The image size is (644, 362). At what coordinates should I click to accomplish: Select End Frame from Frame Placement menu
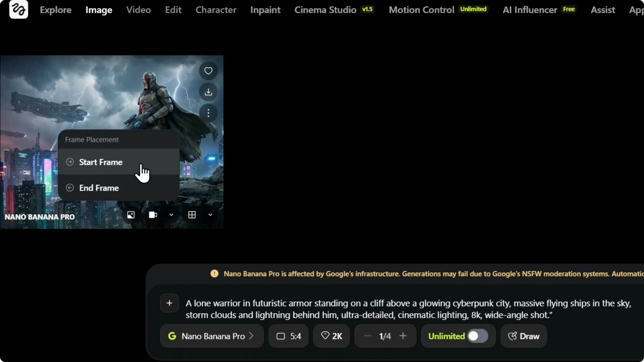99,188
